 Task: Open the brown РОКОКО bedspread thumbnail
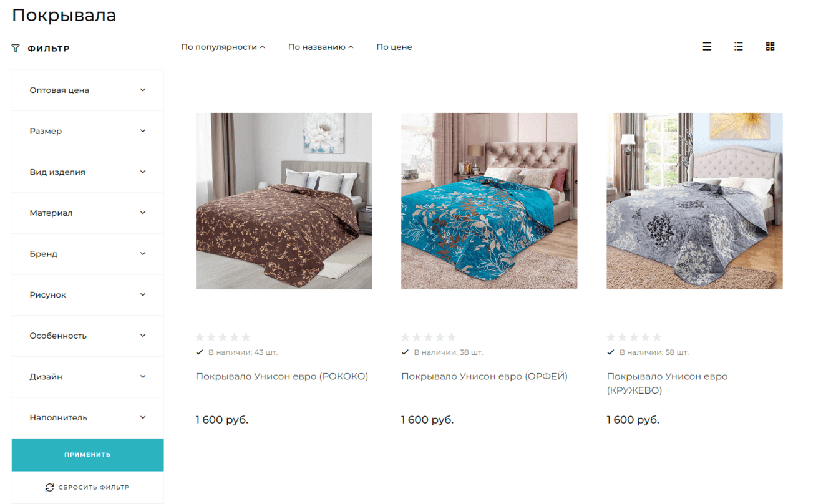tap(284, 201)
